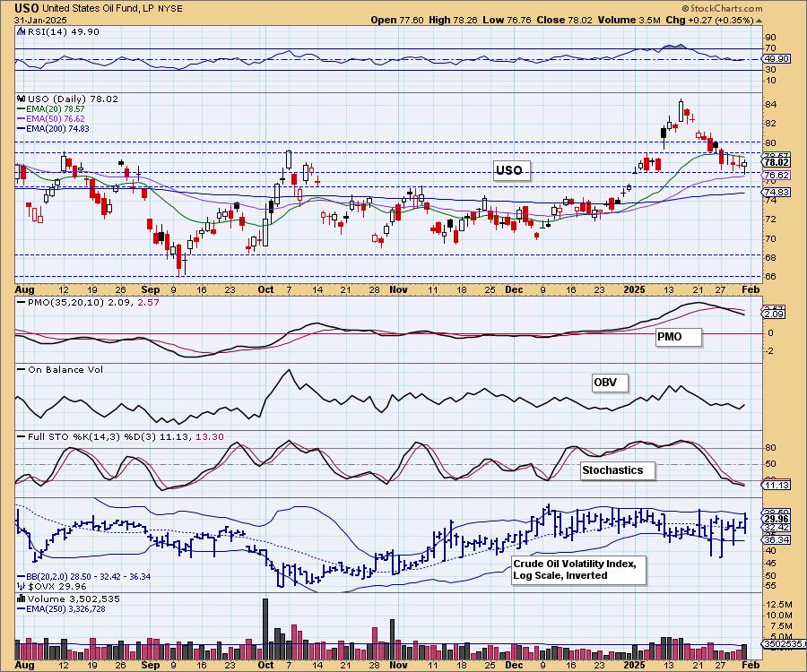Click the StockCharts.com copyright link

[x=722, y=8]
